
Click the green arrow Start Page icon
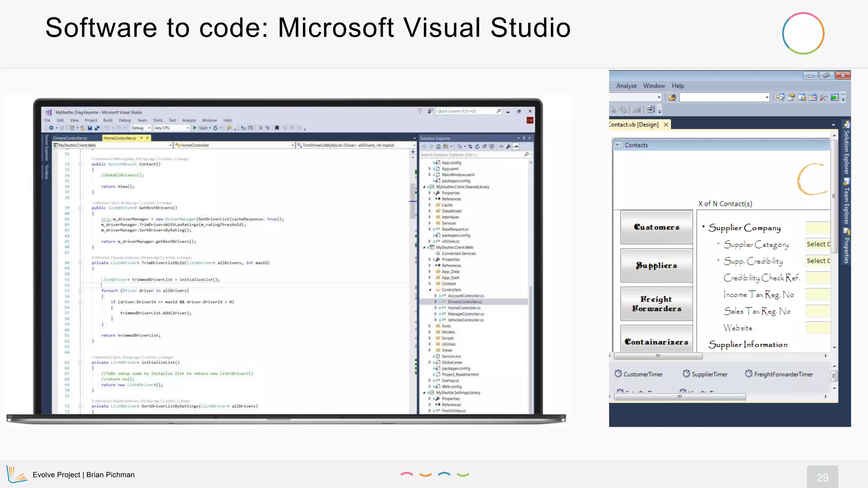pos(835,97)
